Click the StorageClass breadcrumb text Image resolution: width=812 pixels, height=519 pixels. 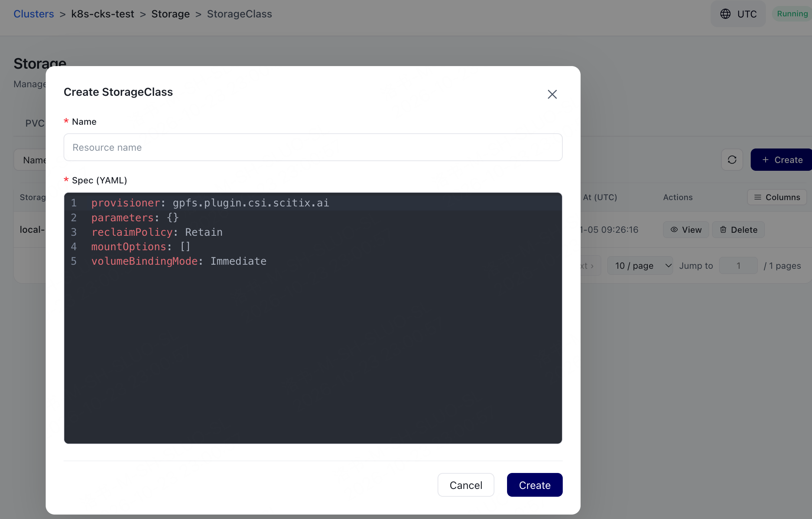pyautogui.click(x=239, y=14)
